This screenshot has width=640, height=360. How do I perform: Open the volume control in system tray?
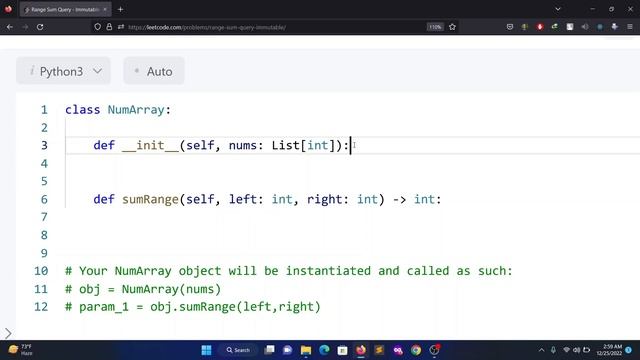(576, 350)
